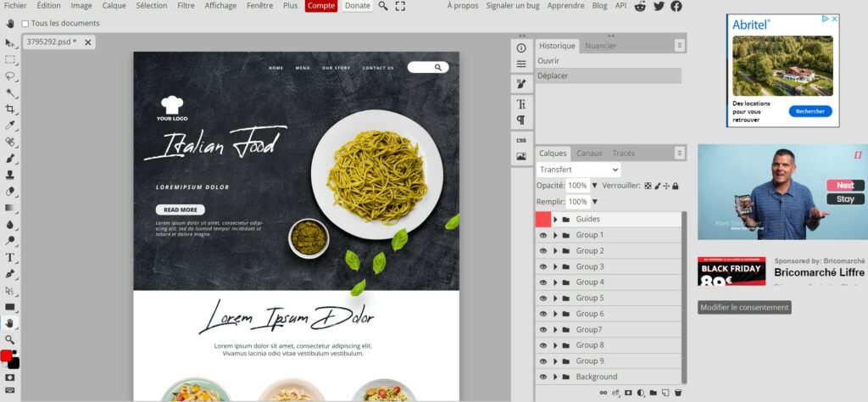Toggle Quick Mask mode icon
Viewport: 868px width, 402px height.
pos(10,377)
